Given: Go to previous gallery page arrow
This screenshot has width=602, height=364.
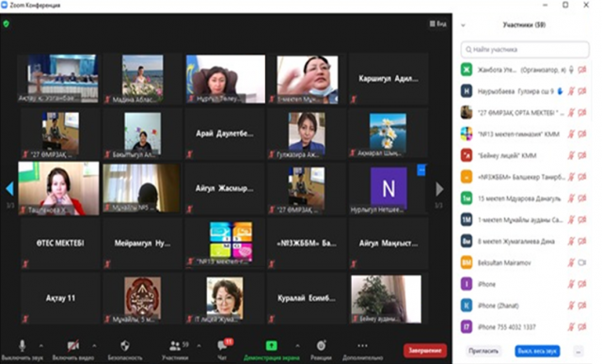Looking at the screenshot, I should (x=10, y=188).
